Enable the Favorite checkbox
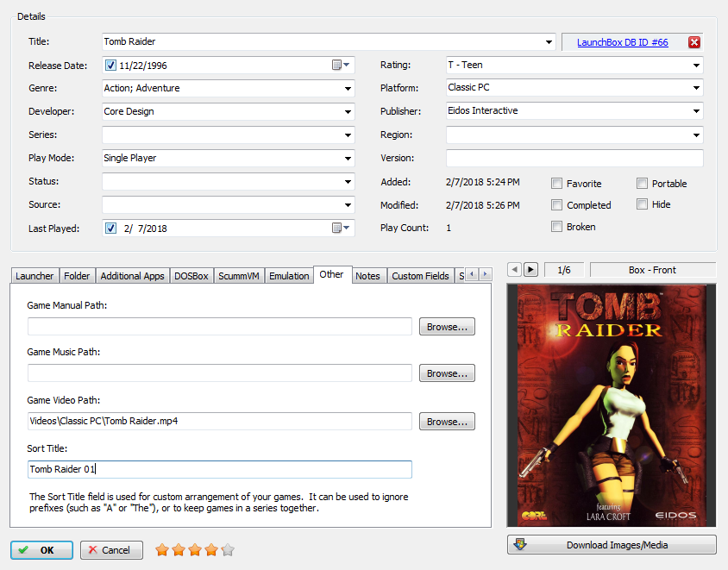The height and width of the screenshot is (570, 728). (556, 184)
